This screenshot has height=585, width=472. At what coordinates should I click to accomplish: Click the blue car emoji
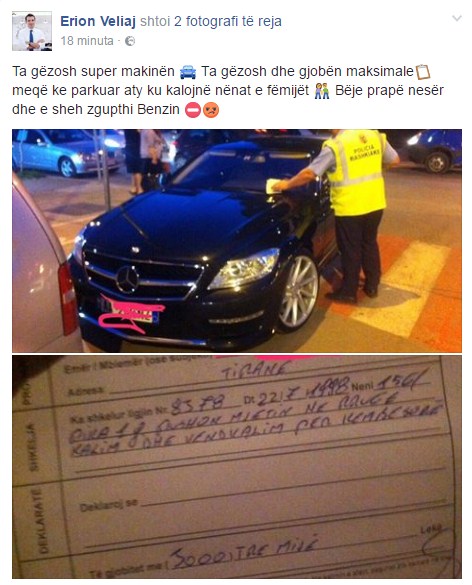tap(188, 72)
